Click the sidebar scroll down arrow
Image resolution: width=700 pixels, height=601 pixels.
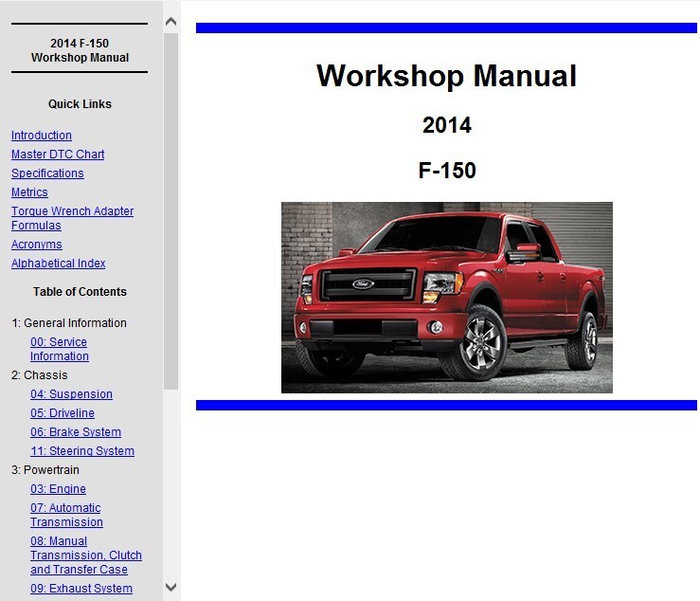click(171, 587)
